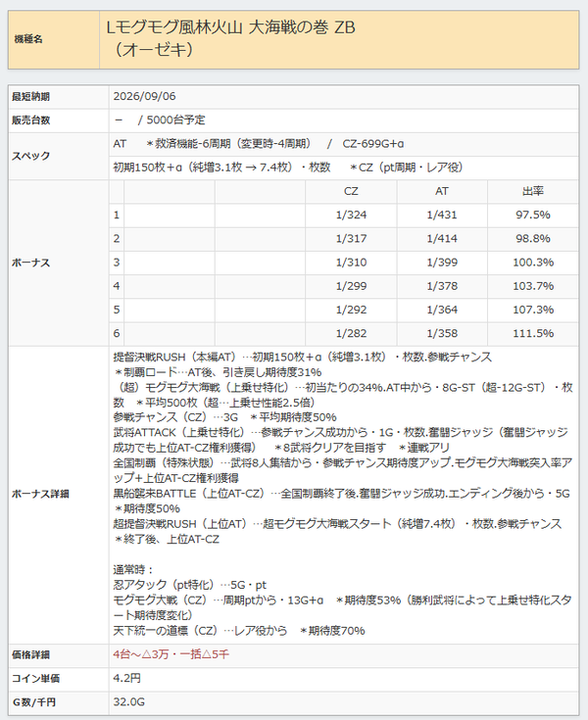Click setting 6 CZ value 1/282
This screenshot has width=588, height=720.
point(351,334)
